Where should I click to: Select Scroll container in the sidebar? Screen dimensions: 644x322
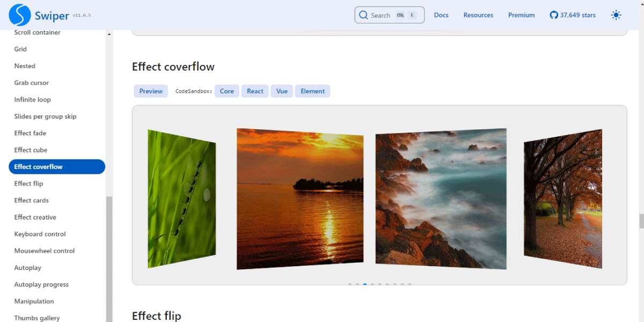pos(38,32)
